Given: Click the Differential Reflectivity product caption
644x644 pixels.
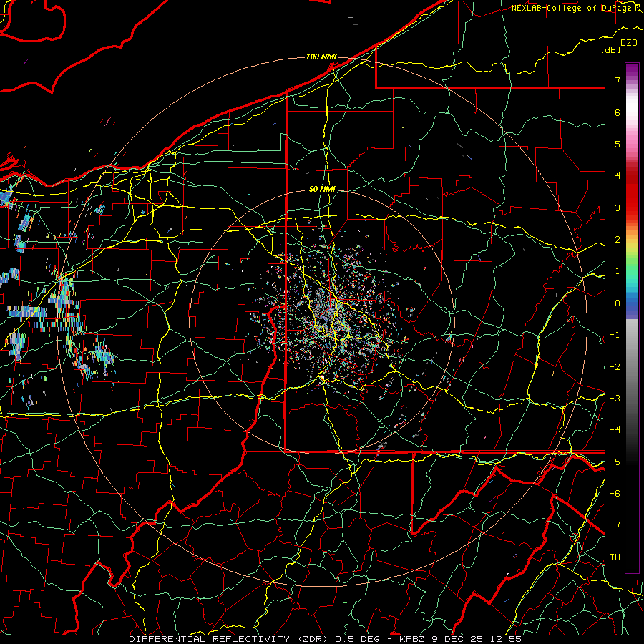Looking at the screenshot, I should tap(326, 639).
